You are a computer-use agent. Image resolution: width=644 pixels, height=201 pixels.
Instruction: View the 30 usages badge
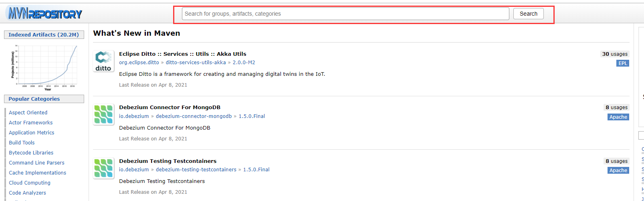[x=615, y=54]
